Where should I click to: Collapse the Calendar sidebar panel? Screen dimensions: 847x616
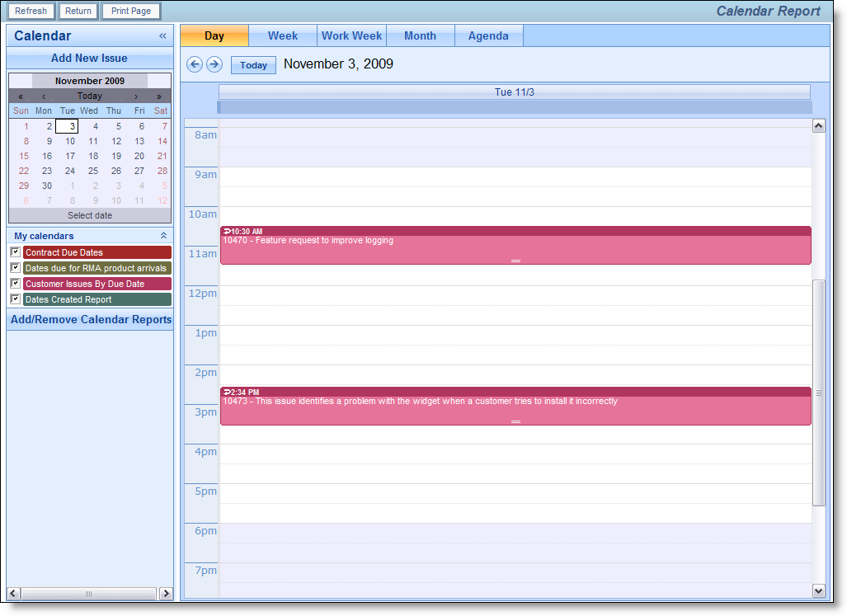point(162,36)
